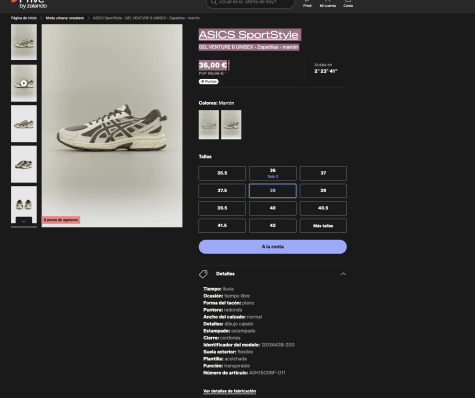This screenshot has height=398, width=475.
Task: Expand thumbnails with the down chevron
Action: [24, 221]
